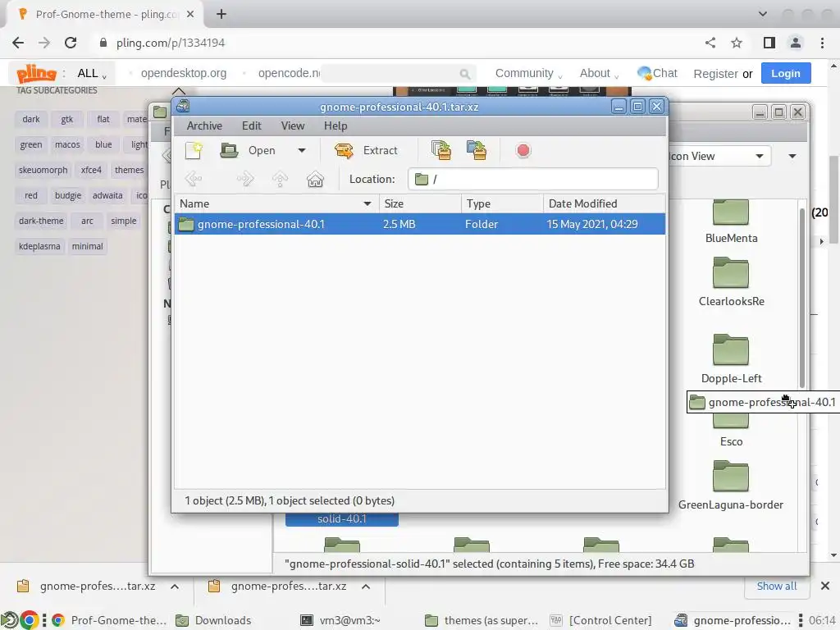This screenshot has height=630, width=840.
Task: Open the View menu in archive manager
Action: [293, 126]
